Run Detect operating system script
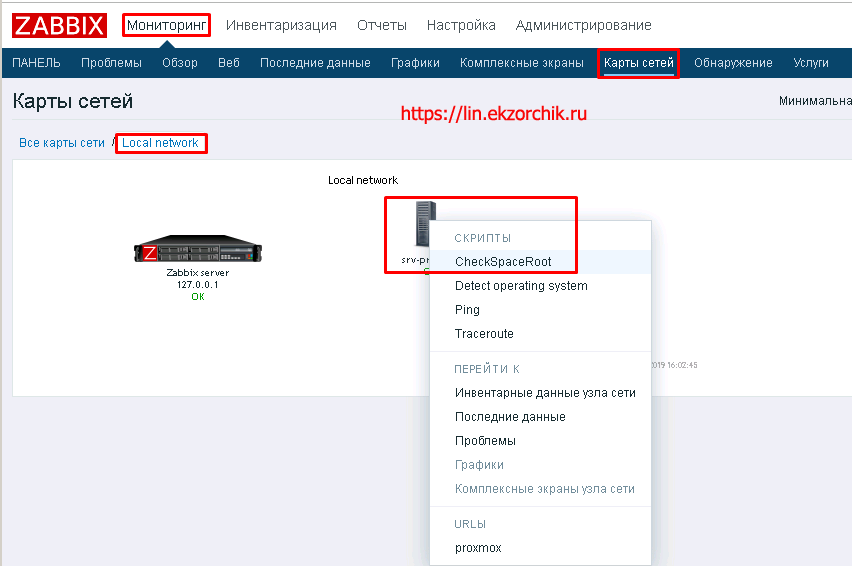The height and width of the screenshot is (566, 852). click(x=521, y=286)
